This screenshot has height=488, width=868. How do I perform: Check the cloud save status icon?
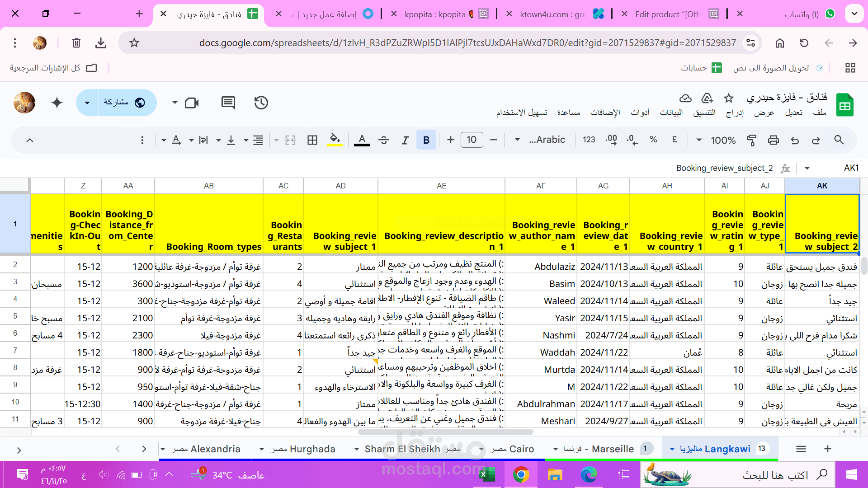point(685,98)
